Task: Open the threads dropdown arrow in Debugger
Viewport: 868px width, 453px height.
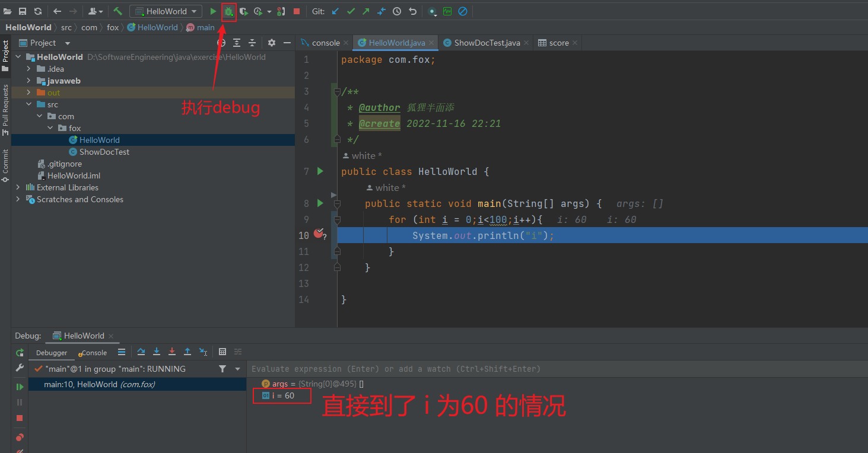Action: pyautogui.click(x=238, y=369)
